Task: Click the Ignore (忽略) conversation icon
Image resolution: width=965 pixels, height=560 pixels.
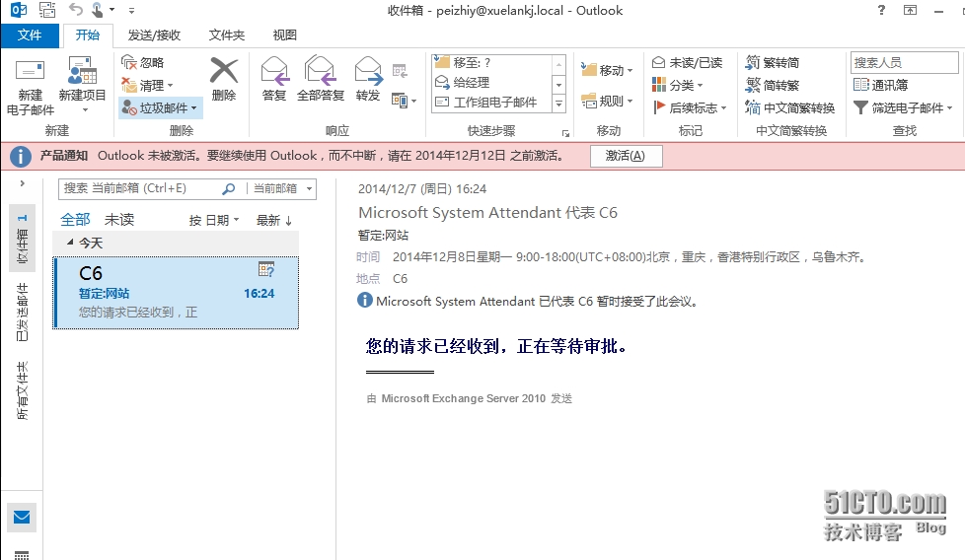Action: click(x=128, y=62)
